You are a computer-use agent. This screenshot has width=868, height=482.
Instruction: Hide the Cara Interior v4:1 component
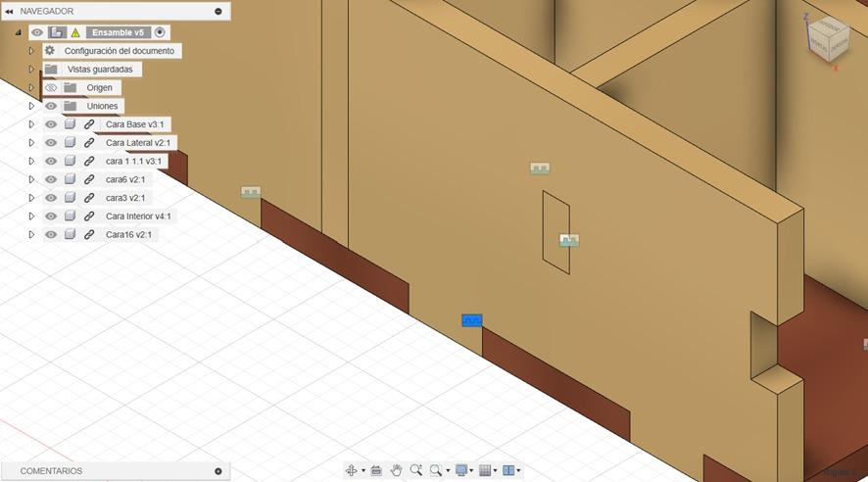tap(51, 217)
